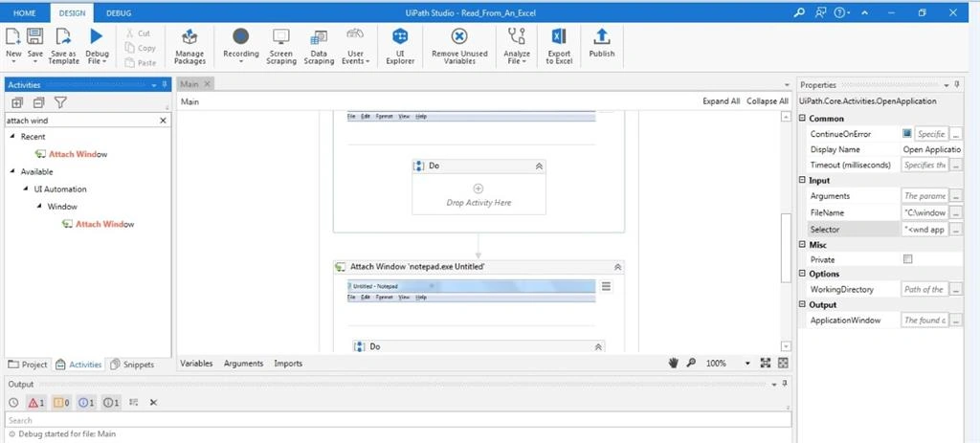The width and height of the screenshot is (980, 443).
Task: Open the Project panel tab
Action: pos(28,365)
